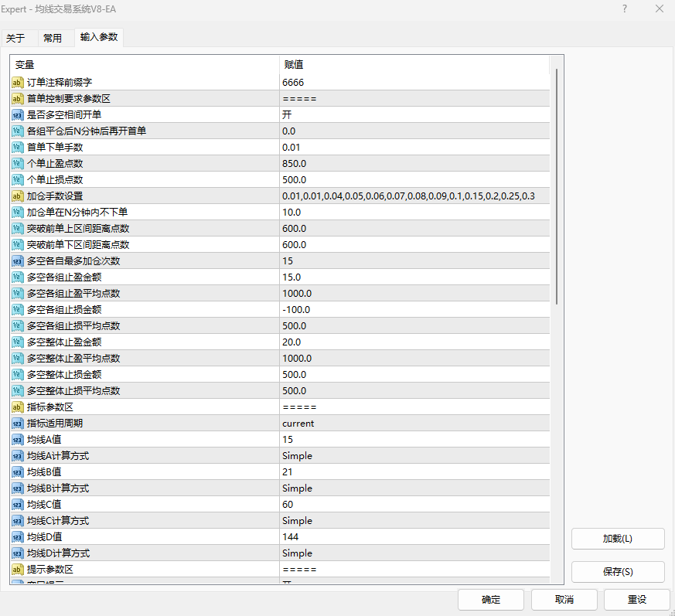Click the help question mark in title bar
The image size is (675, 616).
tap(625, 9)
